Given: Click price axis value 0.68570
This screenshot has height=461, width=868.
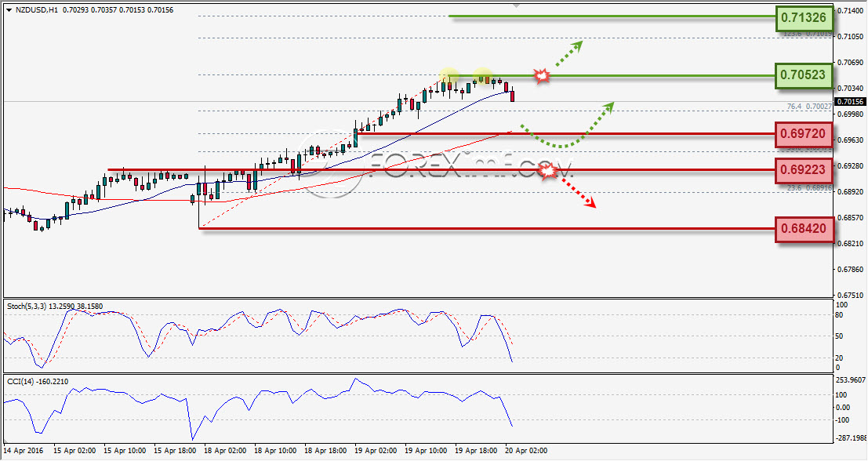Looking at the screenshot, I should coord(851,218).
